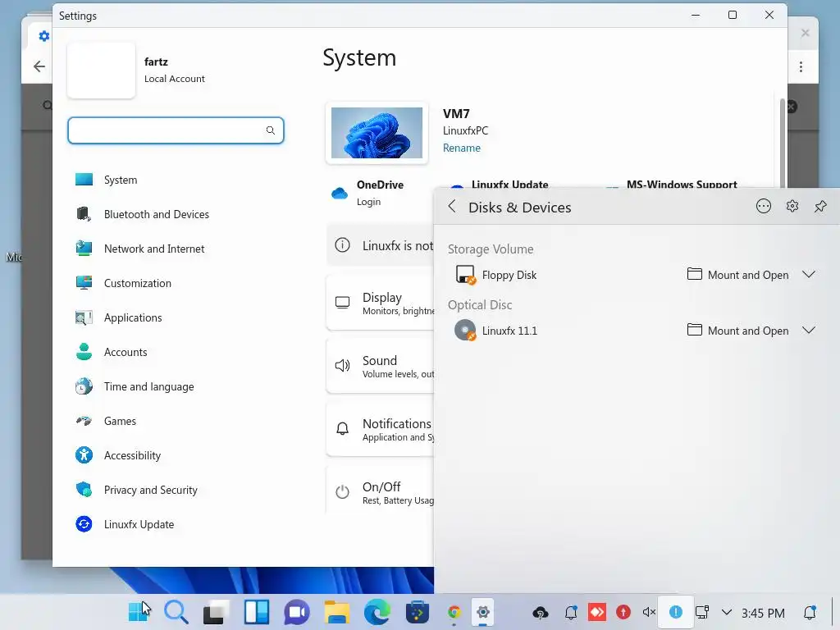This screenshot has height=630, width=840.
Task: Pin the Disks & Devices popup
Action: 820,206
